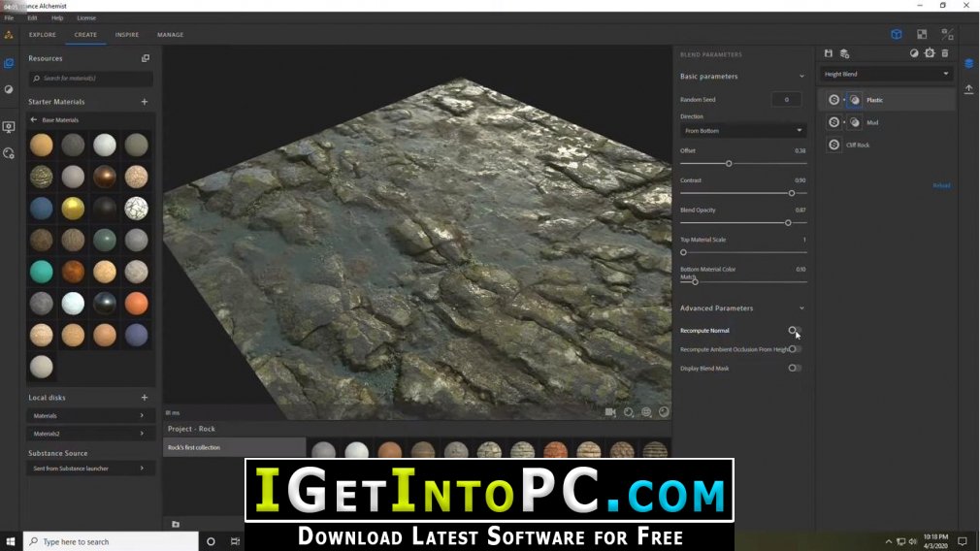The image size is (980, 551).
Task: Open the Direction dropdown set to From Bottom
Action: click(743, 131)
